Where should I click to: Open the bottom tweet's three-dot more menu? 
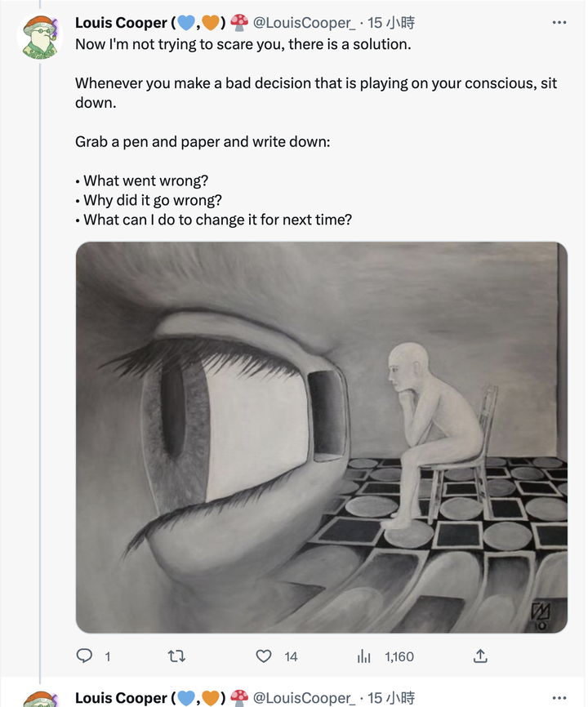click(x=559, y=697)
